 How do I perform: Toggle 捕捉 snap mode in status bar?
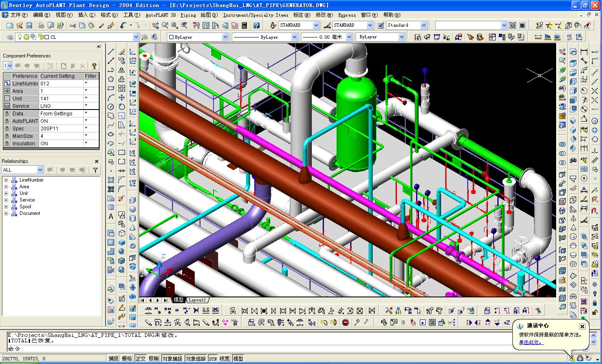tap(114, 359)
